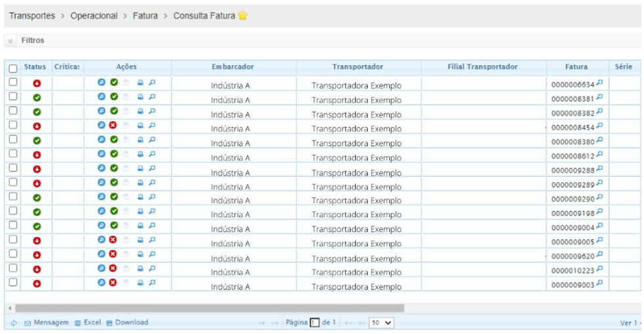Image resolution: width=644 pixels, height=334 pixels.
Task: Sort by the Fatura column header
Action: pos(576,66)
